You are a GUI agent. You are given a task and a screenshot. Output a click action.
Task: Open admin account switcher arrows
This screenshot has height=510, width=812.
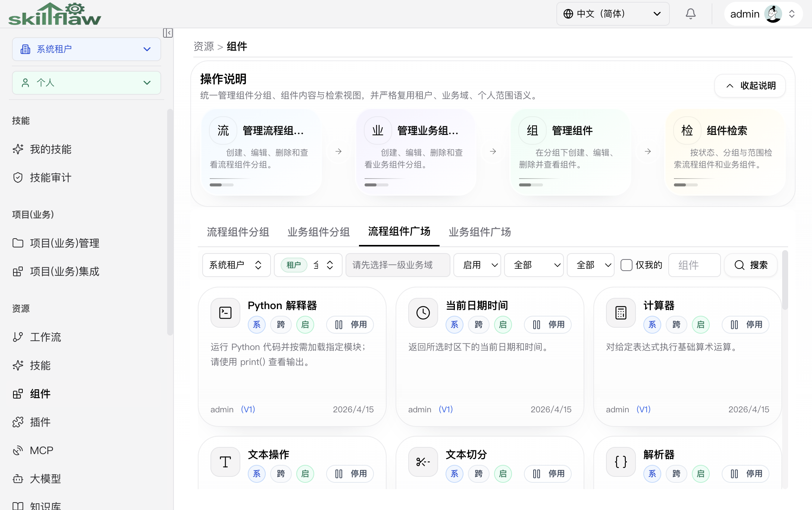point(792,14)
